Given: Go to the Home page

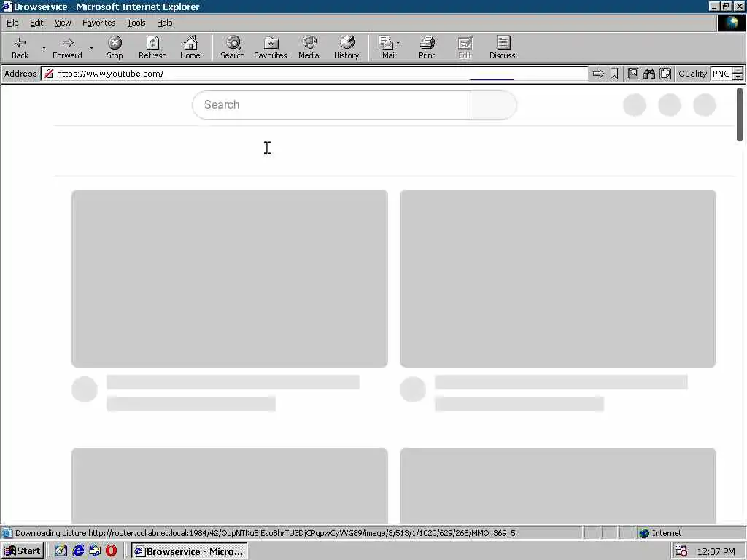Looking at the screenshot, I should (x=190, y=47).
